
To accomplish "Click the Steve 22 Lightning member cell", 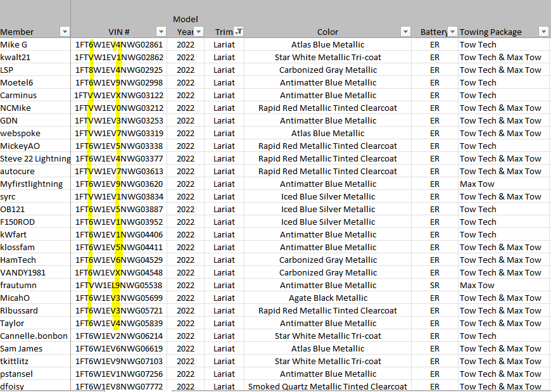I will 35,159.
